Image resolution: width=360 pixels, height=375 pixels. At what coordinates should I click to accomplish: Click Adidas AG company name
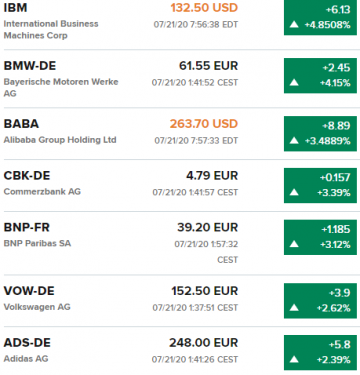pos(26,359)
